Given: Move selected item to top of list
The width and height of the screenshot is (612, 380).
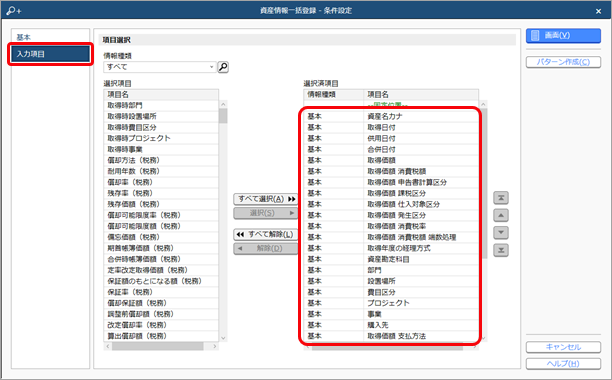Looking at the screenshot, I should click(501, 198).
